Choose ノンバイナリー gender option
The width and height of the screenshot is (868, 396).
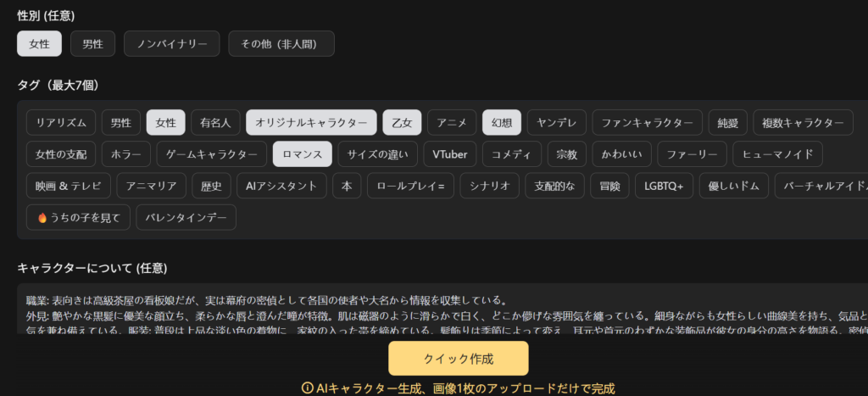[171, 44]
